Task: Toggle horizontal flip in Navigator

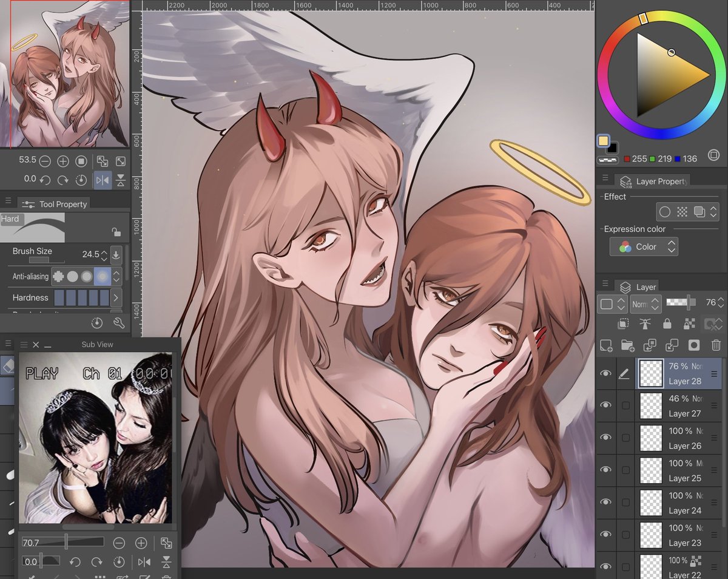Action: point(103,180)
